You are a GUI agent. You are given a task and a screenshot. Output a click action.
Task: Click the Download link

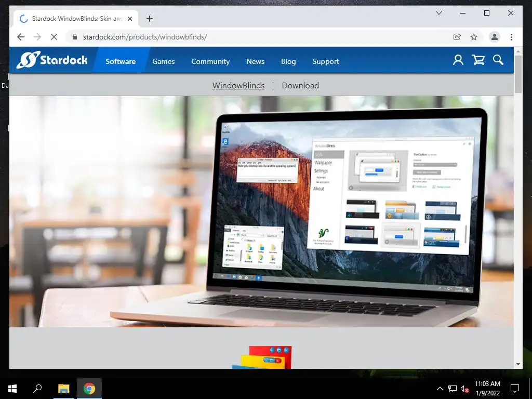[x=300, y=86]
